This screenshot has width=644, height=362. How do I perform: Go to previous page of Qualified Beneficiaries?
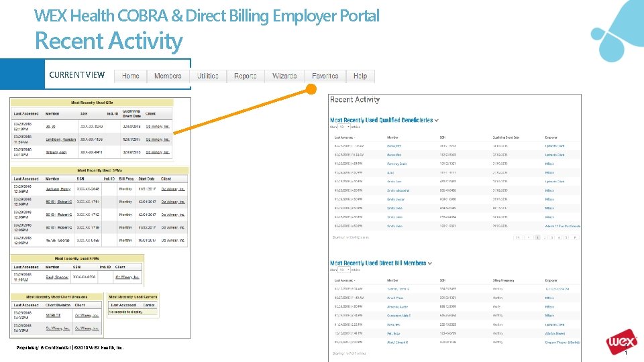pyautogui.click(x=529, y=237)
